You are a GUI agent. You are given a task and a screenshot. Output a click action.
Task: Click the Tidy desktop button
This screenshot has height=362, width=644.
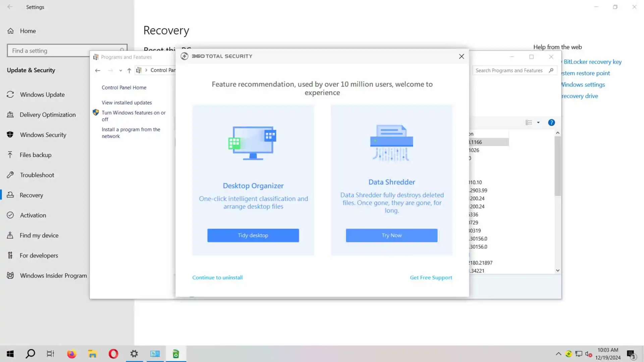[253, 235]
